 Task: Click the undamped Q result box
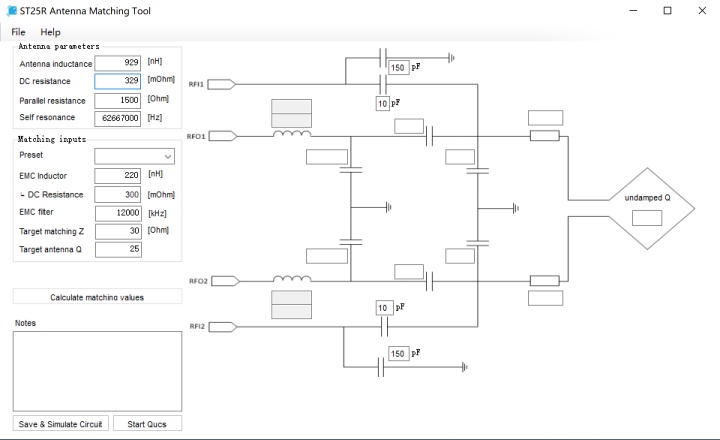coord(647,218)
